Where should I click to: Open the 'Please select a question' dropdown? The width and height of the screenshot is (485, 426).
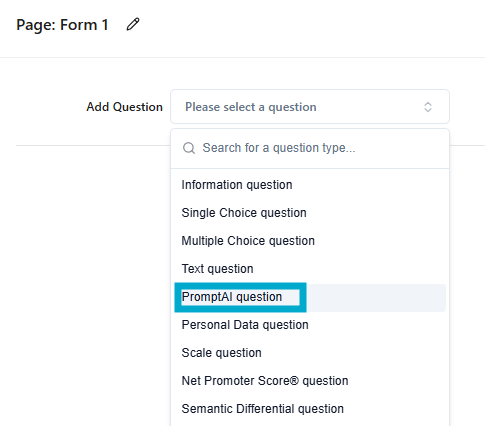pos(310,107)
